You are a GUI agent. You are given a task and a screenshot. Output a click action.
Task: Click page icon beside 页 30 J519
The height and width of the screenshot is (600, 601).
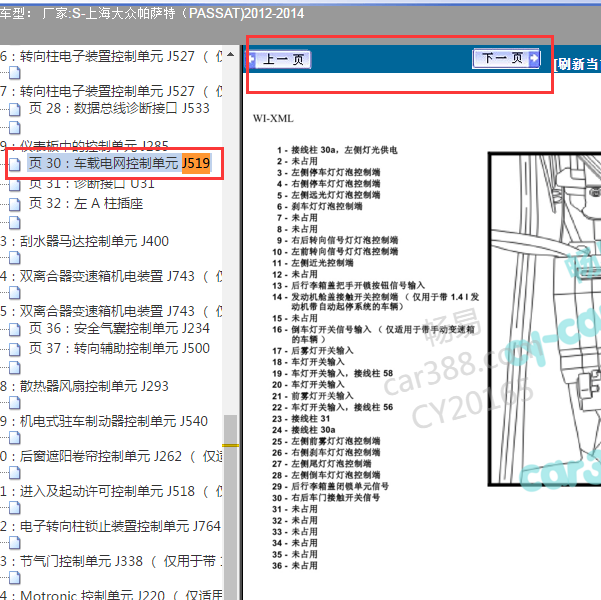pyautogui.click(x=15, y=164)
